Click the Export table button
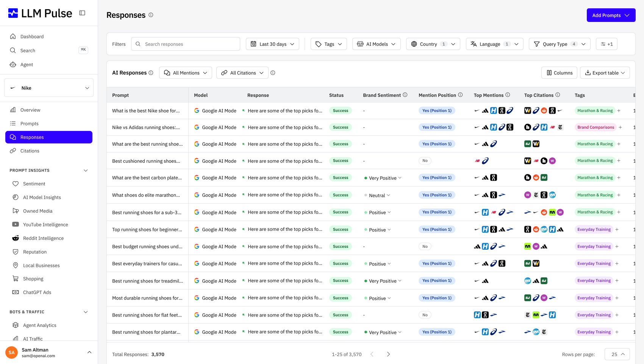Image resolution: width=644 pixels, height=364 pixels. tap(605, 73)
